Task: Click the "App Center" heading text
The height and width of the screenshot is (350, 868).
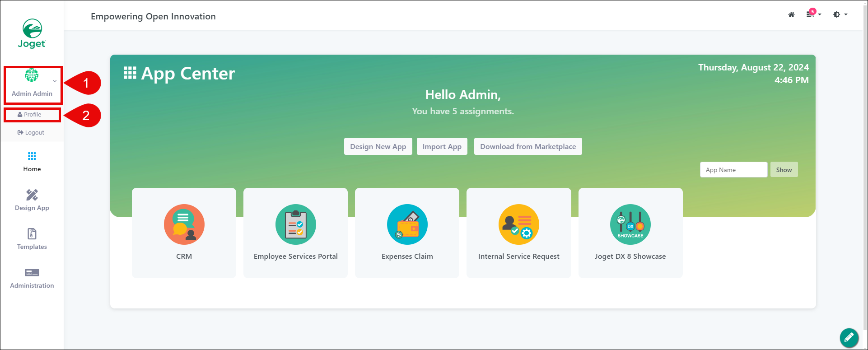Action: point(188,73)
